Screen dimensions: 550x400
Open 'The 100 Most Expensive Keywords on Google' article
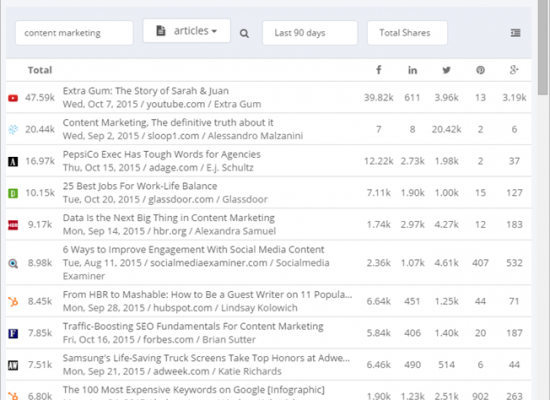(194, 390)
